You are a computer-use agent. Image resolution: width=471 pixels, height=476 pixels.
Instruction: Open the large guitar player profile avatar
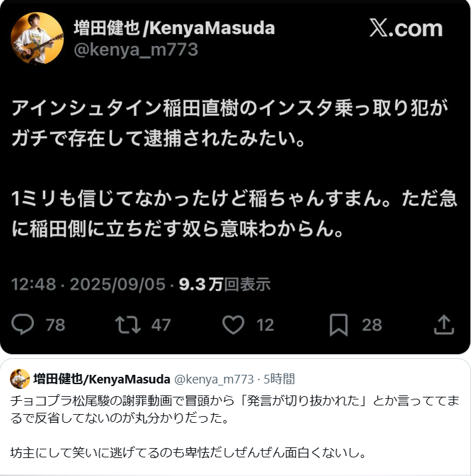[37, 38]
